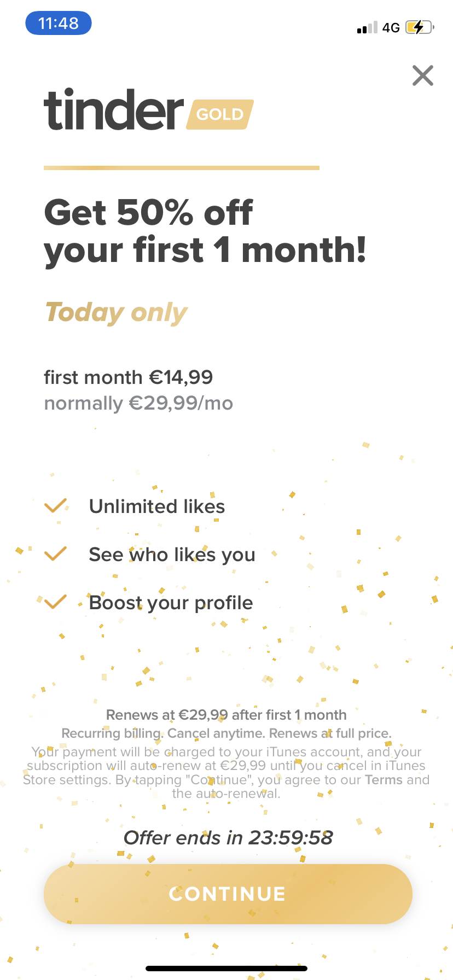
Task: Open the Terms link
Action: (384, 779)
